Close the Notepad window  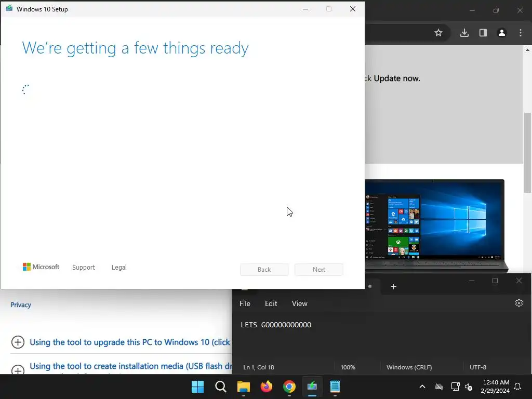(x=519, y=281)
